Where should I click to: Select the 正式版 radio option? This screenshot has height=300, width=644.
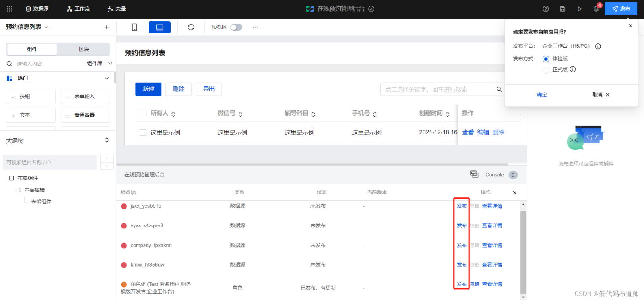point(546,70)
